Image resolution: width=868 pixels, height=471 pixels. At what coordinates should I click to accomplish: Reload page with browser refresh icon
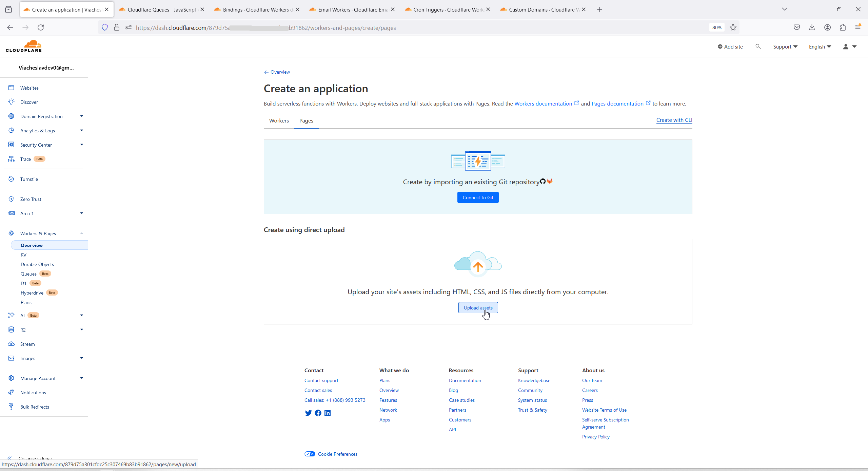click(x=41, y=27)
